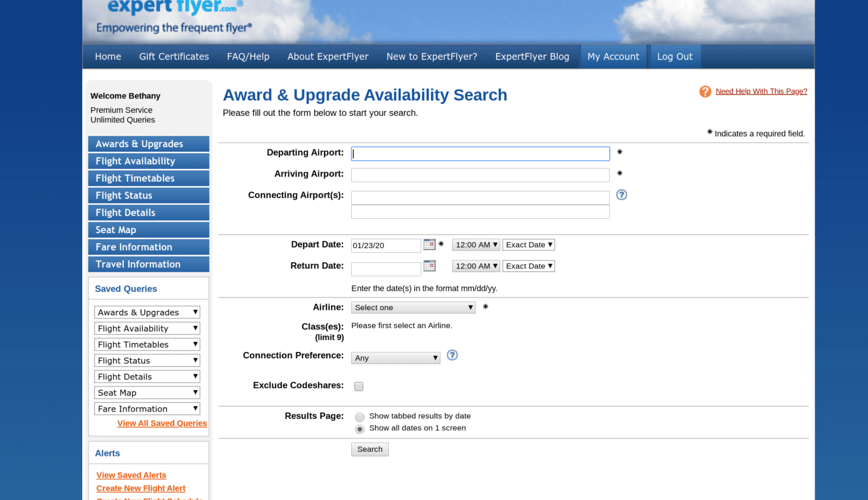Click the empty Return Date input field

386,269
